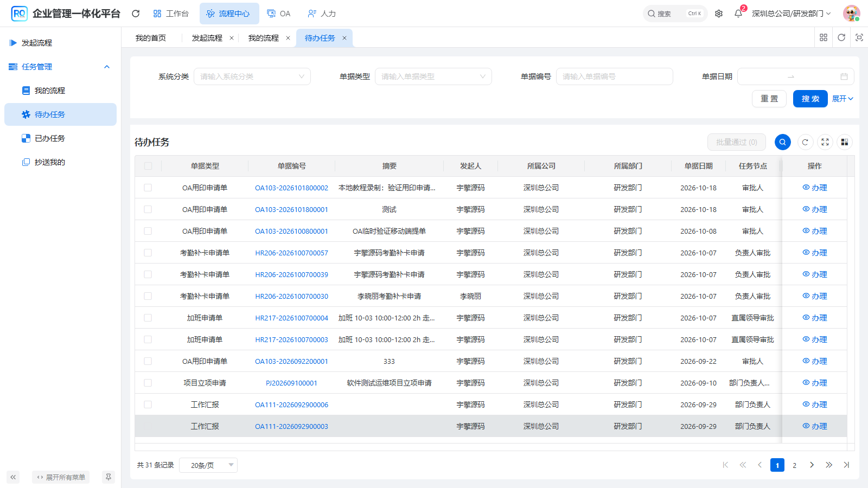868x488 pixels.
Task: Check the row OA103-2026101800001
Action: click(148, 209)
